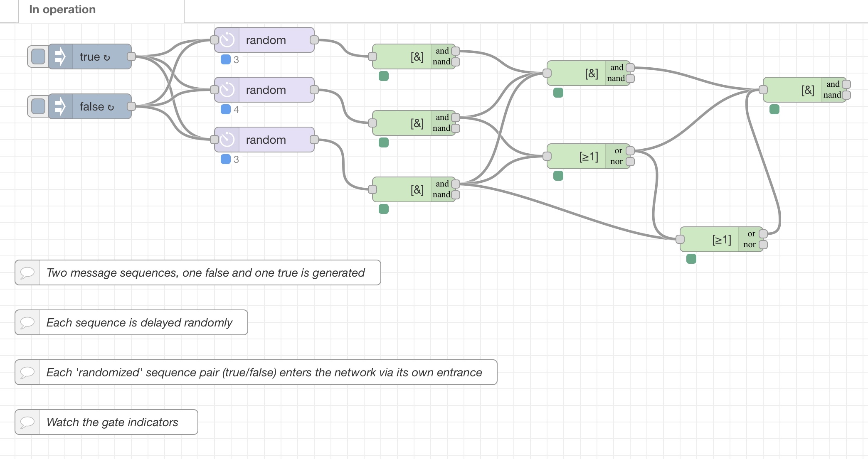
Task: Click the true inject node's trigger button
Action: point(38,56)
